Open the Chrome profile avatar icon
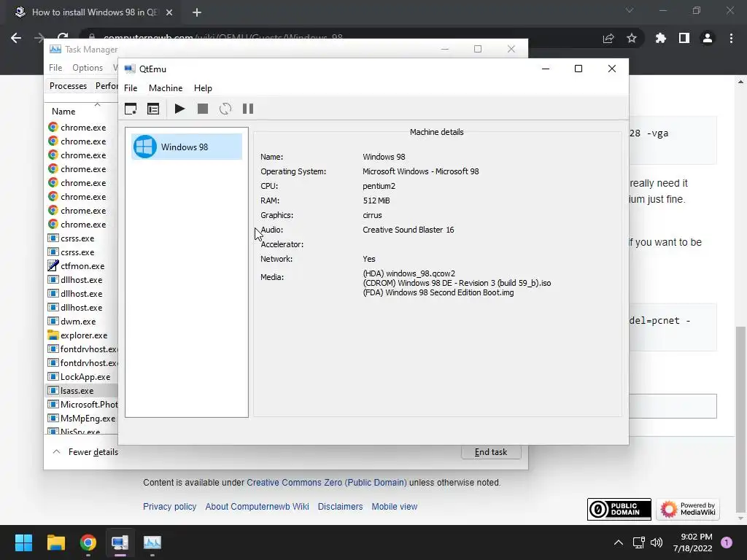The height and width of the screenshot is (560, 747). coord(708,38)
